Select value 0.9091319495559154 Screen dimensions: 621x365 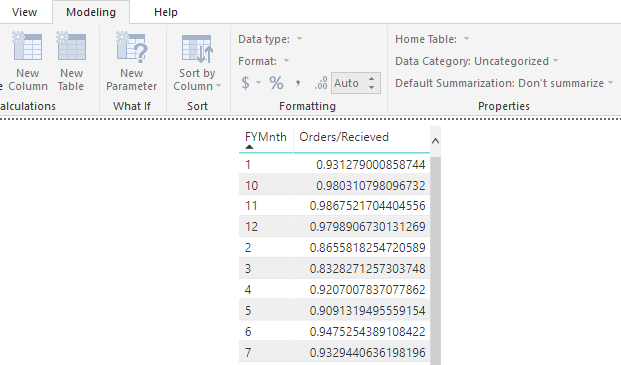368,311
